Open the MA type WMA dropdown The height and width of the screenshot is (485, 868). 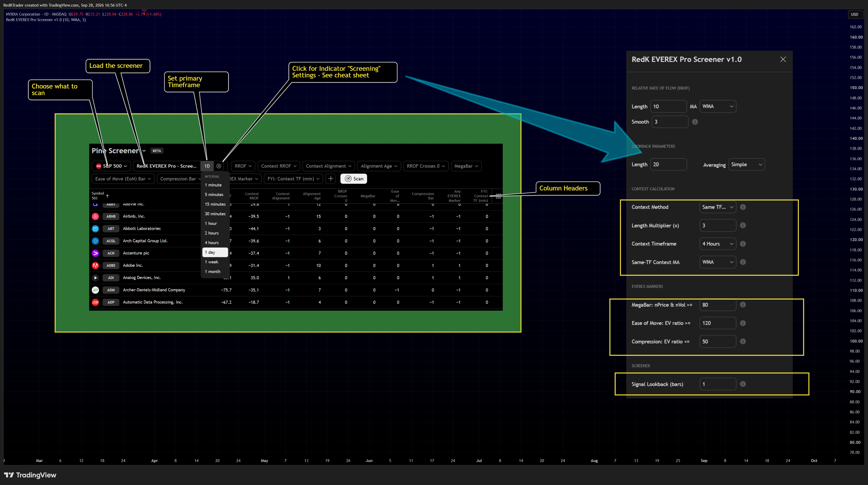coord(718,106)
